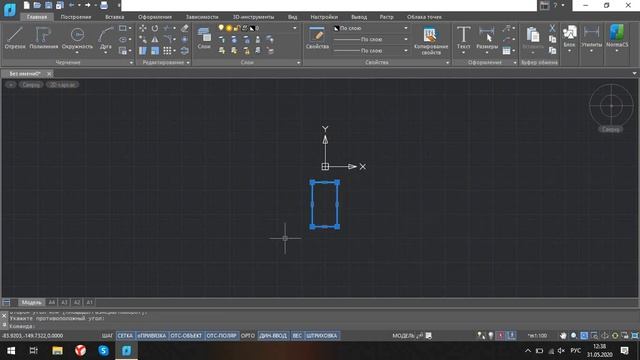Expand the Редактирование panel
The height and width of the screenshot is (360, 640).
point(188,63)
